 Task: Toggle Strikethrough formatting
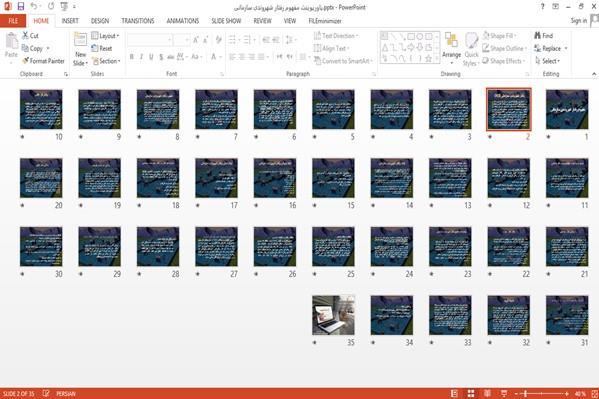[x=171, y=57]
